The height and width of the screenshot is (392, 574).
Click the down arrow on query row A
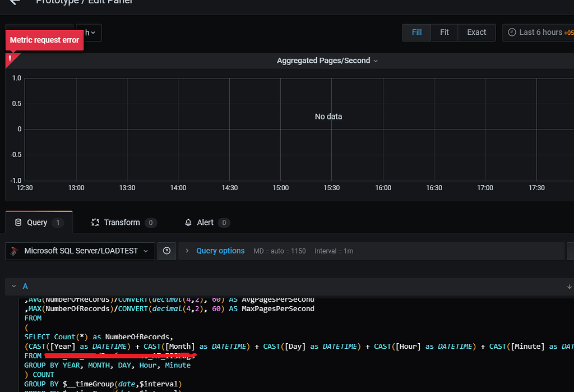click(570, 286)
